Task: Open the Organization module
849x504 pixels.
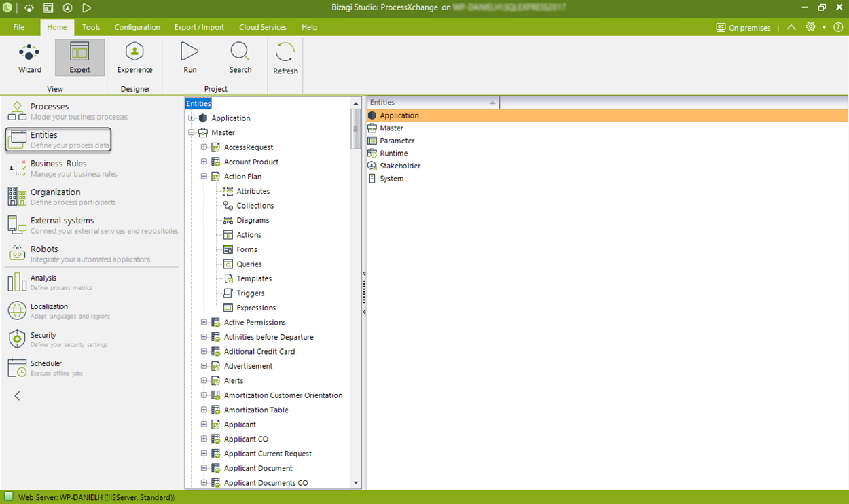Action: pyautogui.click(x=62, y=196)
